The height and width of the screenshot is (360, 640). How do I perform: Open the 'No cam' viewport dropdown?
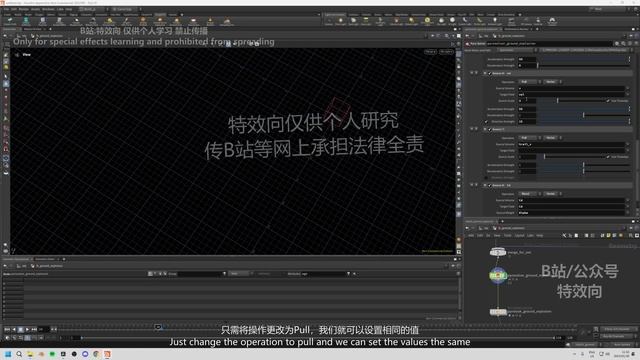[446, 52]
